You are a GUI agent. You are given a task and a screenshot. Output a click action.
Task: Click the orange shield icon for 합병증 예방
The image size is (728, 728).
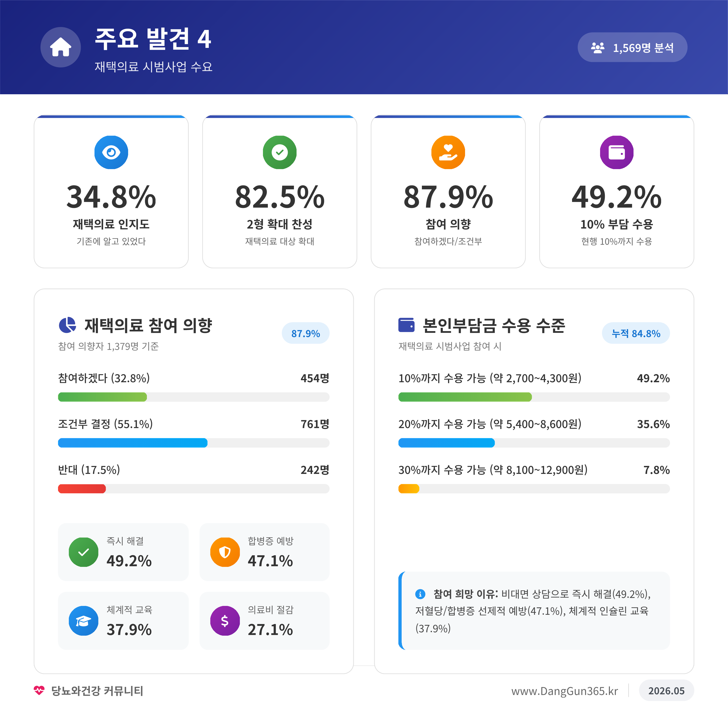coord(225,552)
